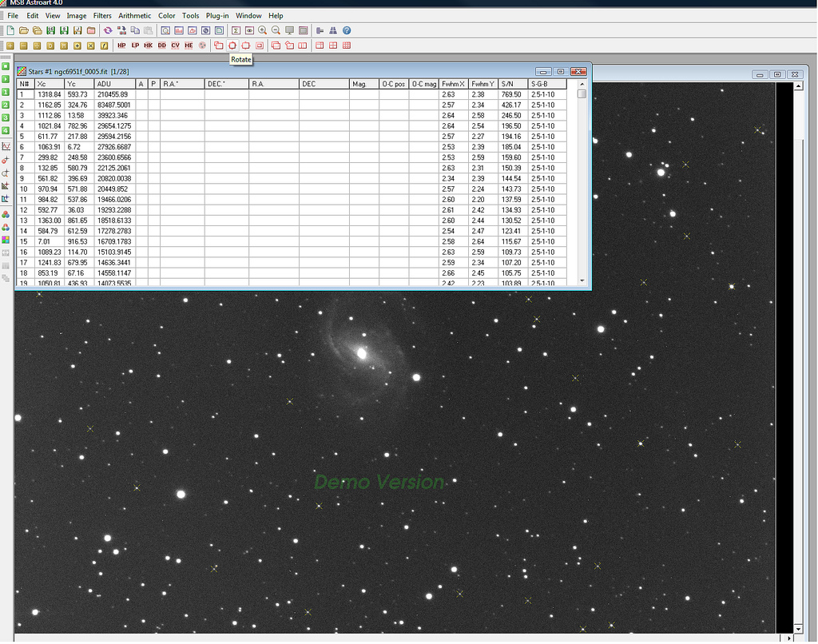The image size is (818, 644).
Task: Click the graph profile sidebar icon
Action: click(6, 147)
